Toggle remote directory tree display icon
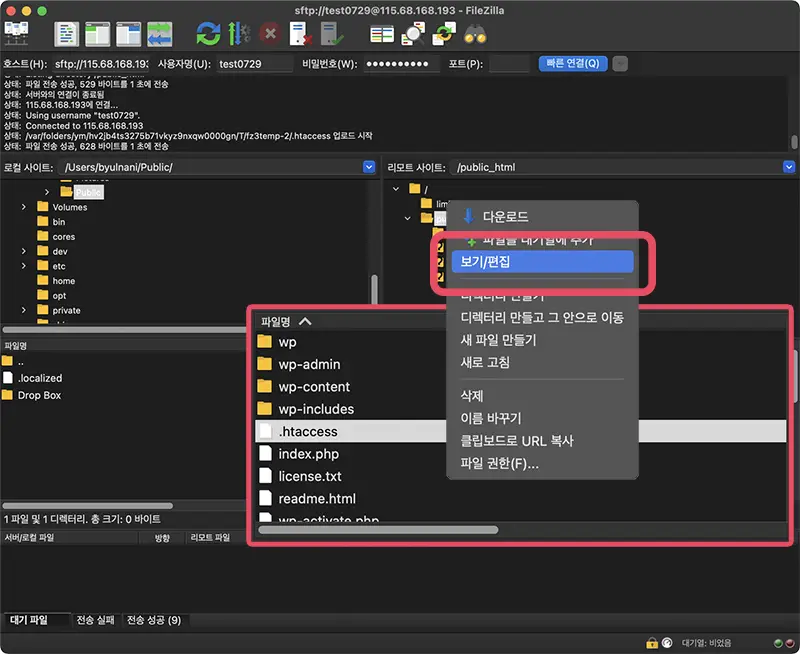This screenshot has width=800, height=654. tap(128, 34)
